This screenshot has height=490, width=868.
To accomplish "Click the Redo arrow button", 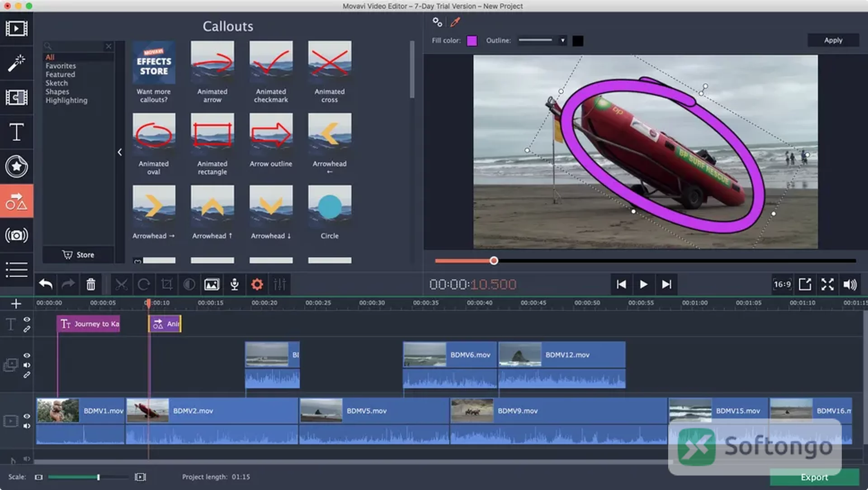I will point(68,284).
